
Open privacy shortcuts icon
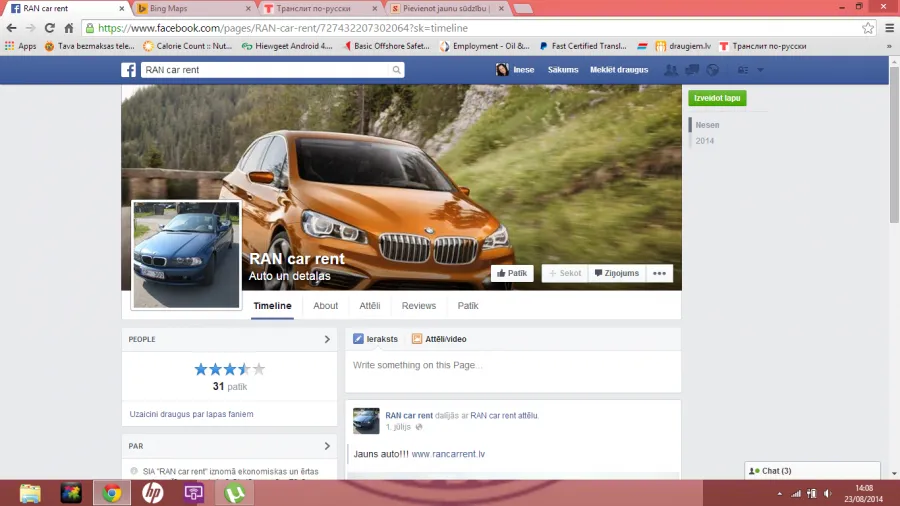743,70
